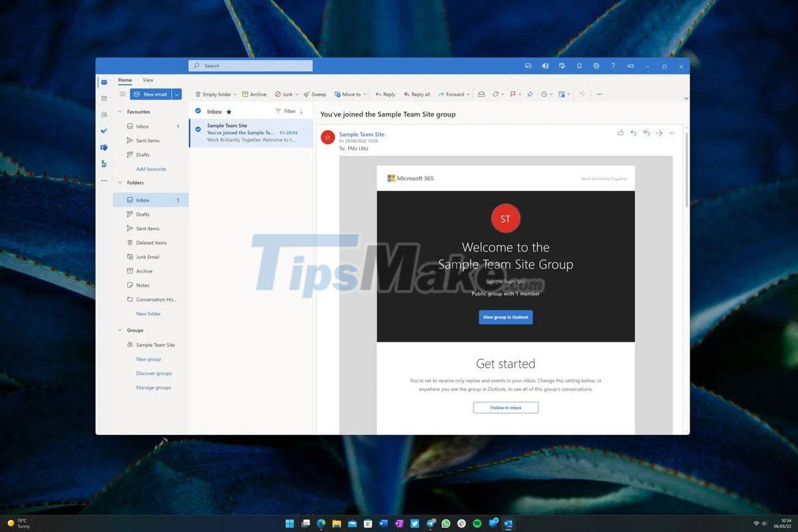Forward the email via the arrow icon
Viewport: 798px width, 532px height.
pyautogui.click(x=658, y=133)
